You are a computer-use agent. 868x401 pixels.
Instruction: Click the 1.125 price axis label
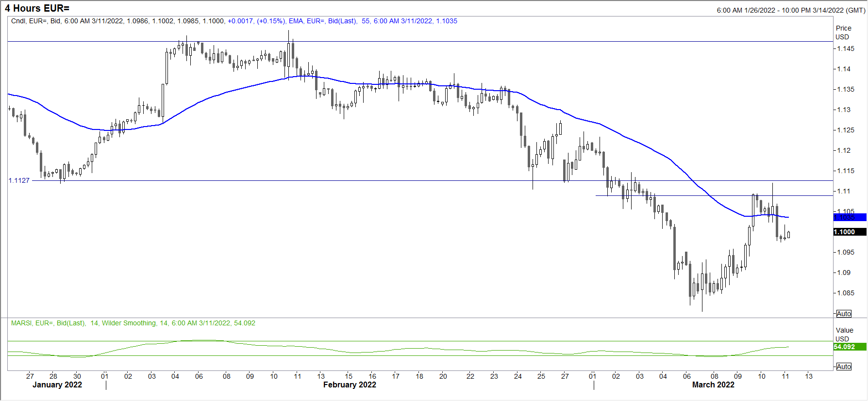(846, 130)
